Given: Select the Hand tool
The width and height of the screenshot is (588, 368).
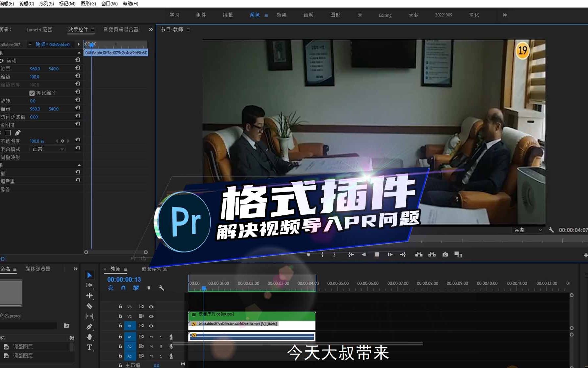Looking at the screenshot, I should coord(89,337).
